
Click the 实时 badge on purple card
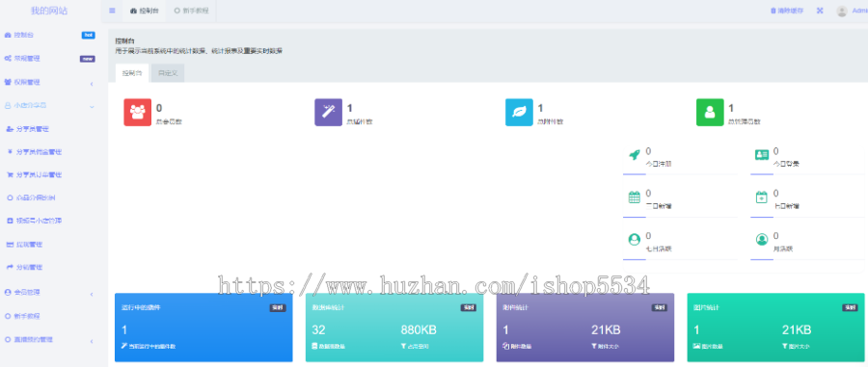pyautogui.click(x=659, y=308)
